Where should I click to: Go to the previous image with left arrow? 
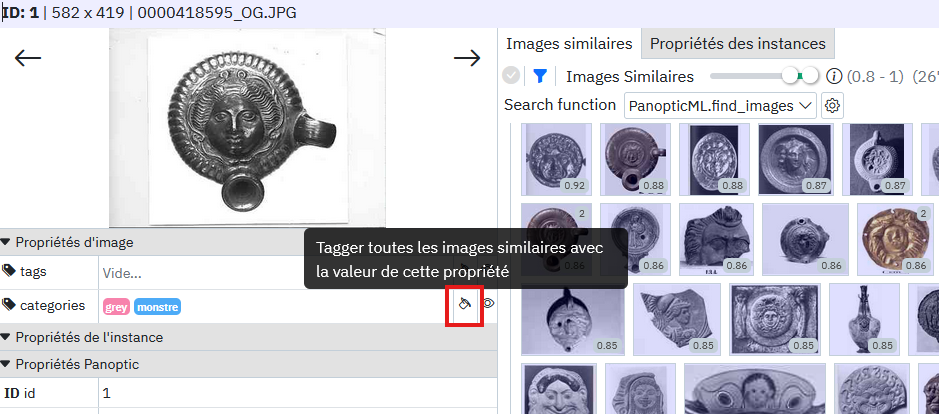[x=28, y=58]
